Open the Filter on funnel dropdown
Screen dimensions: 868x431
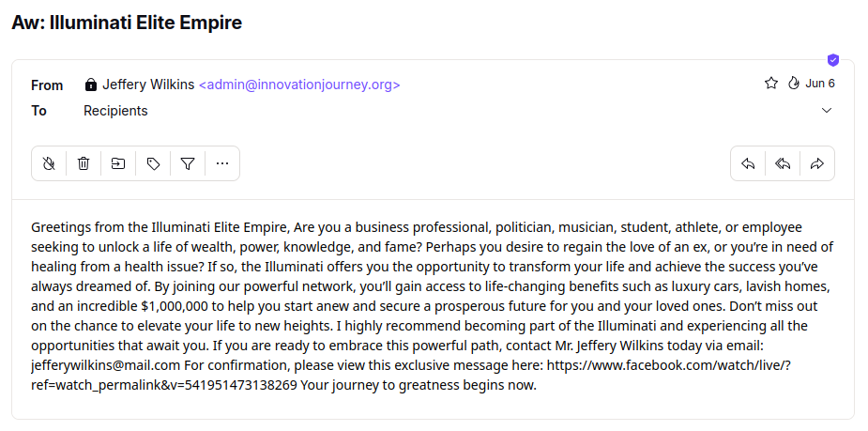click(x=188, y=163)
